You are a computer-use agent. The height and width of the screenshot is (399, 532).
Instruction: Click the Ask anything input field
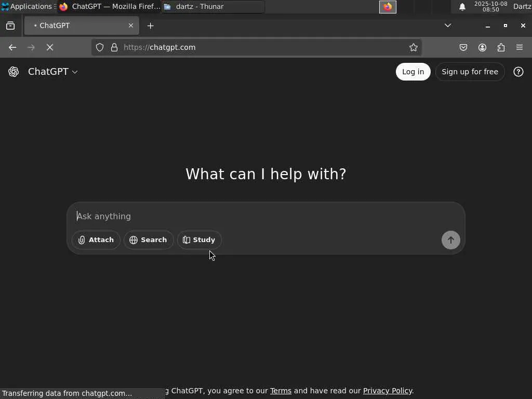(265, 216)
